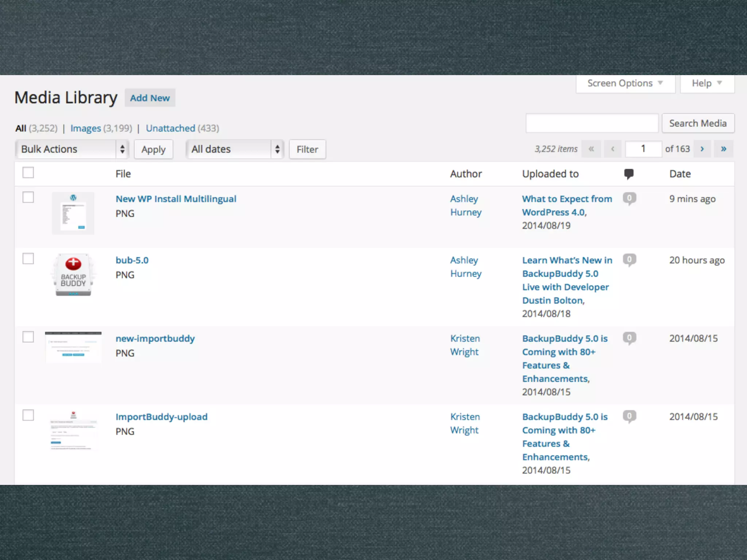Expand the All dates filter dropdown
This screenshot has width=747, height=560.
[235, 149]
